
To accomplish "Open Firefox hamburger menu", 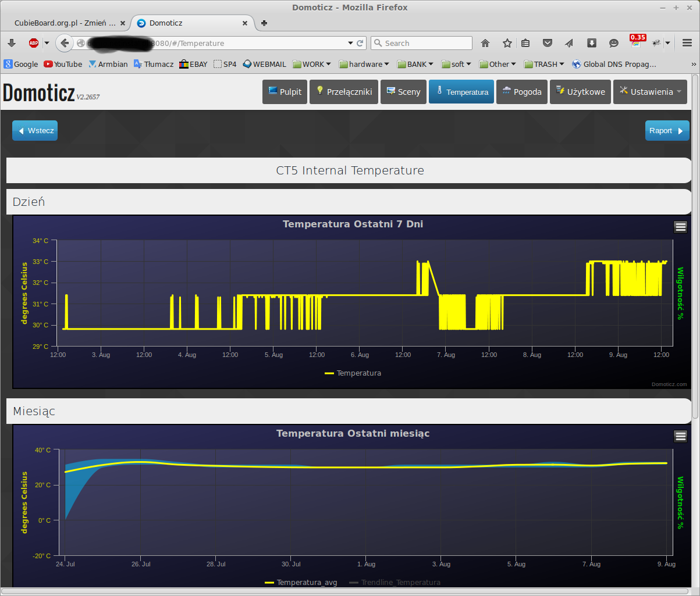I will click(x=687, y=43).
